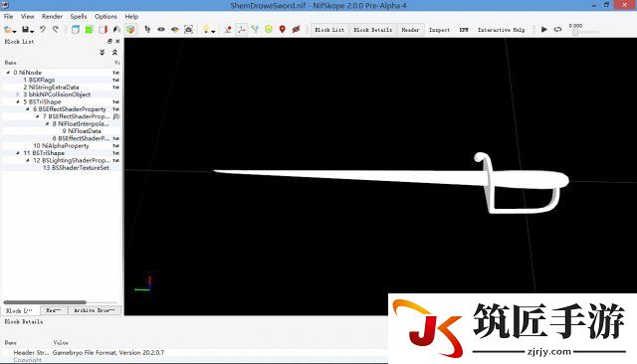637x364 pixels.
Task: Collapse the 0 NiNode tree item
Action: 8,73
